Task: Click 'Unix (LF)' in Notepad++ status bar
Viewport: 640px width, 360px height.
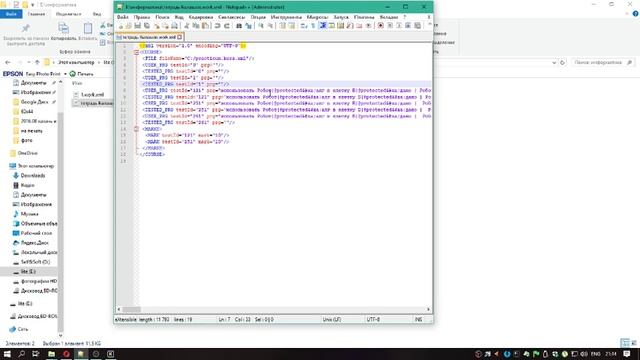Action: 331,320
